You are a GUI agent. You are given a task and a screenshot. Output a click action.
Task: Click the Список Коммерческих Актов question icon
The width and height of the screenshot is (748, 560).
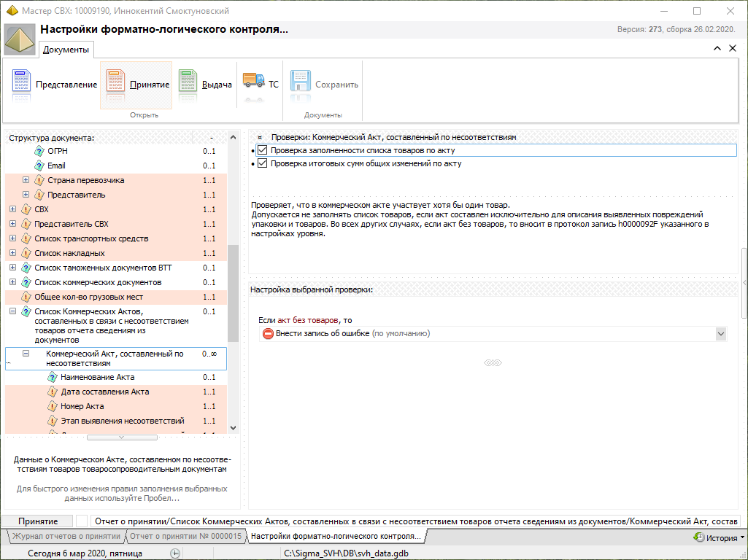(26, 311)
